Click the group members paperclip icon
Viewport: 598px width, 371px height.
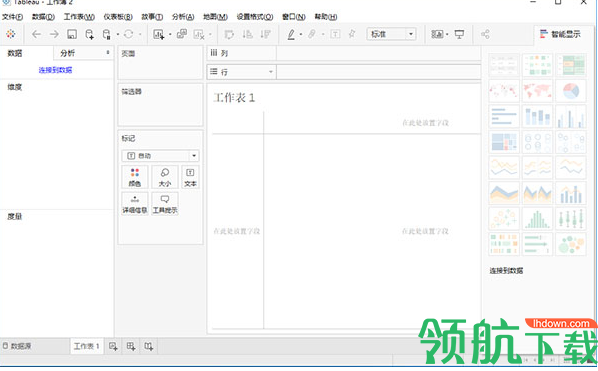coord(312,34)
